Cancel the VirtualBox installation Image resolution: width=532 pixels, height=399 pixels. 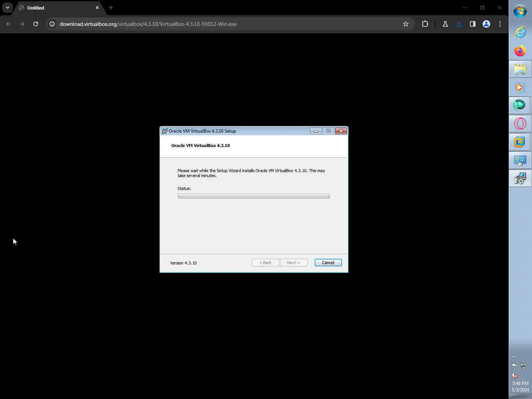click(328, 263)
